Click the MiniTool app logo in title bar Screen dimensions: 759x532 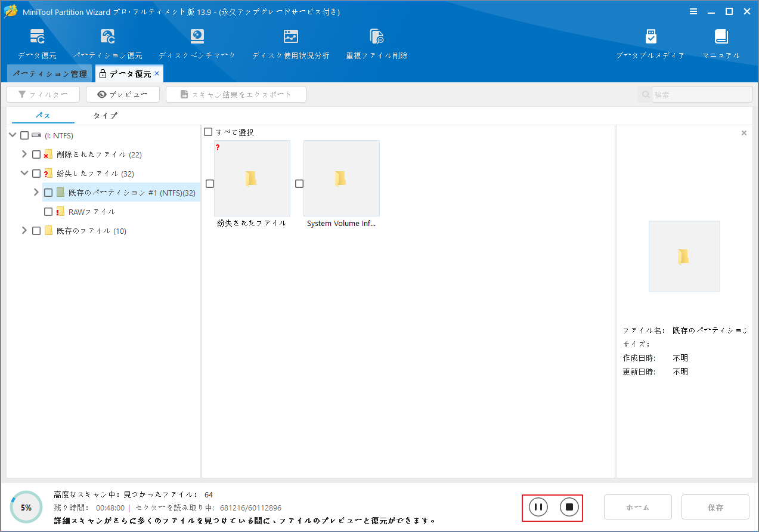tap(10, 11)
